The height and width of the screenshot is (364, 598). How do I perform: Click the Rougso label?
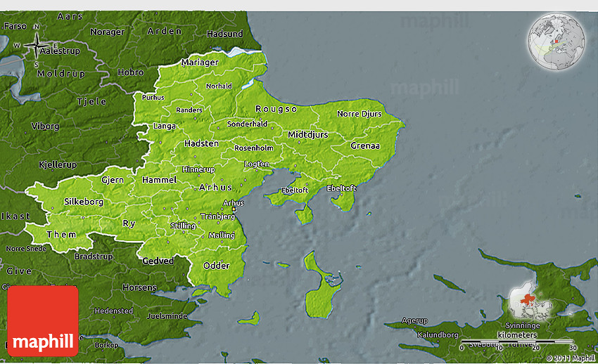point(276,109)
